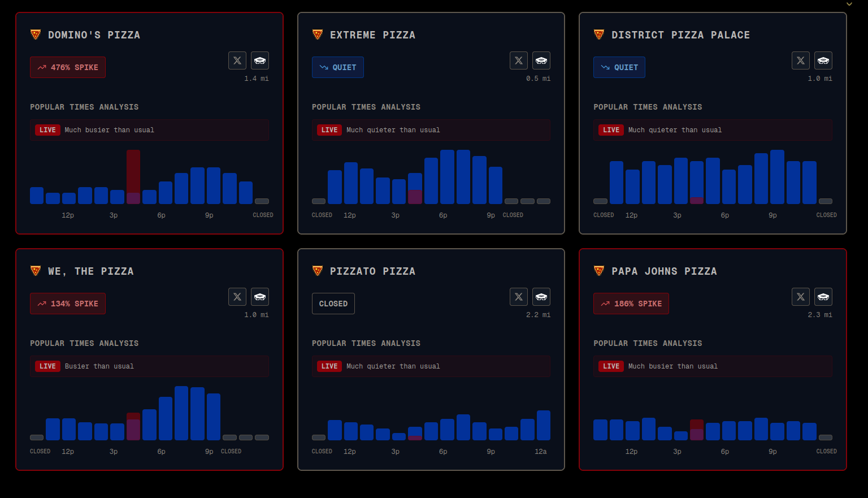This screenshot has height=498, width=868.
Task: Click the QUIET badge on Extreme Pizza
Action: (338, 67)
